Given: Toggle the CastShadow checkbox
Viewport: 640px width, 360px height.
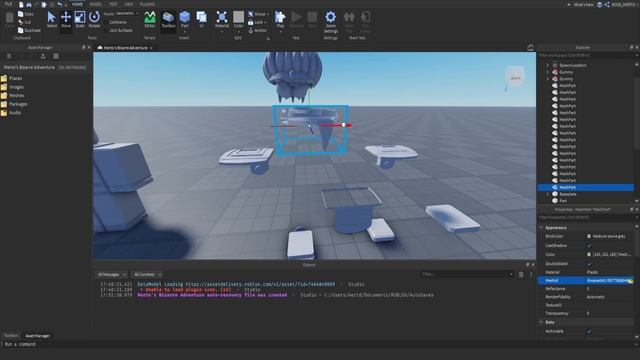Looking at the screenshot, I should (589, 245).
